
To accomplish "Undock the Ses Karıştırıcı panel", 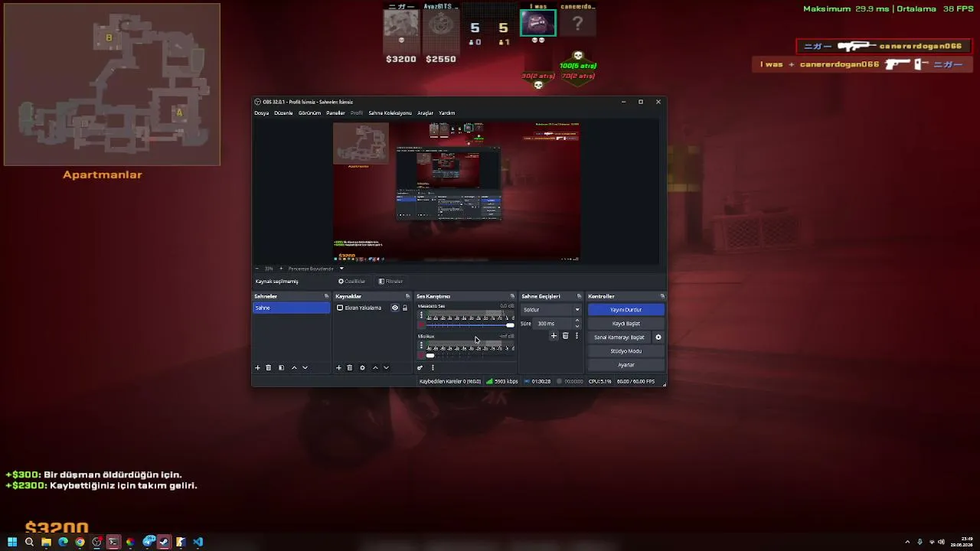I will 512,296.
